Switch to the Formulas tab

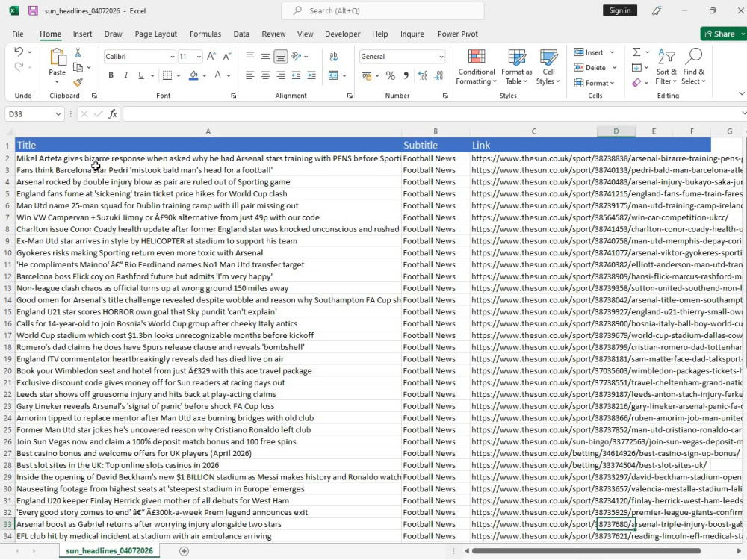point(205,34)
